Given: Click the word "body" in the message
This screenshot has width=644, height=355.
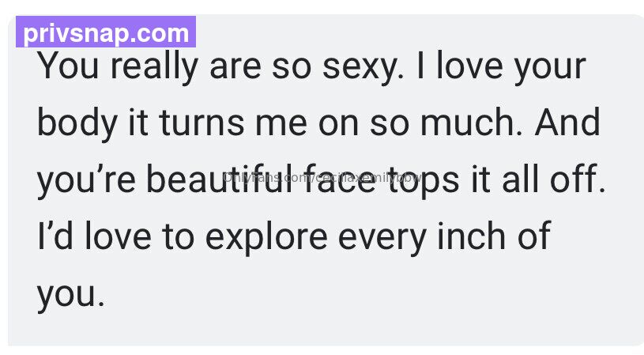Looking at the screenshot, I should pyautogui.click(x=77, y=123).
